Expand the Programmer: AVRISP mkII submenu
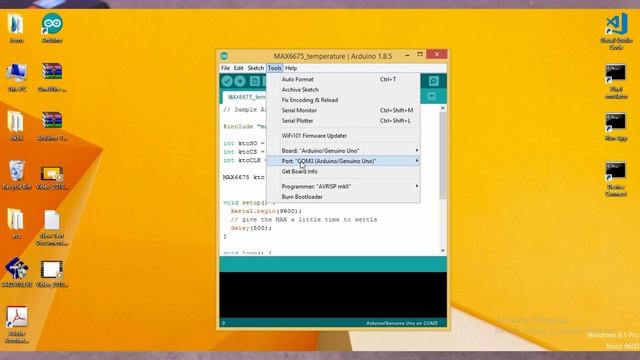The image size is (640, 360). (343, 186)
